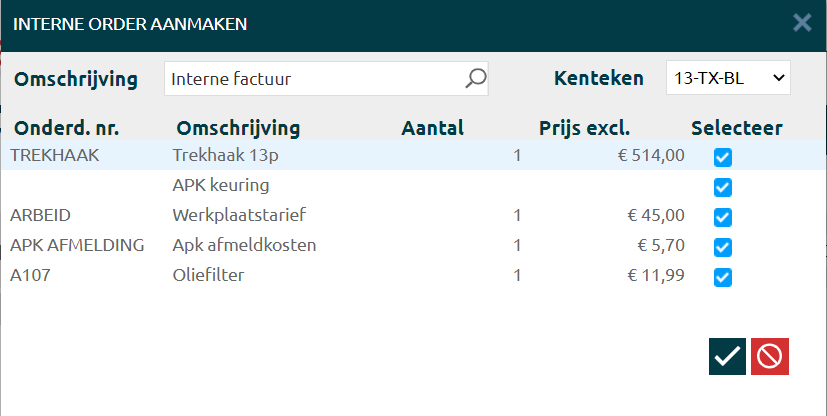Screen dimensions: 827x416
Task: Uncheck the Trekhaak 13p row checkbox
Action: [x=723, y=157]
